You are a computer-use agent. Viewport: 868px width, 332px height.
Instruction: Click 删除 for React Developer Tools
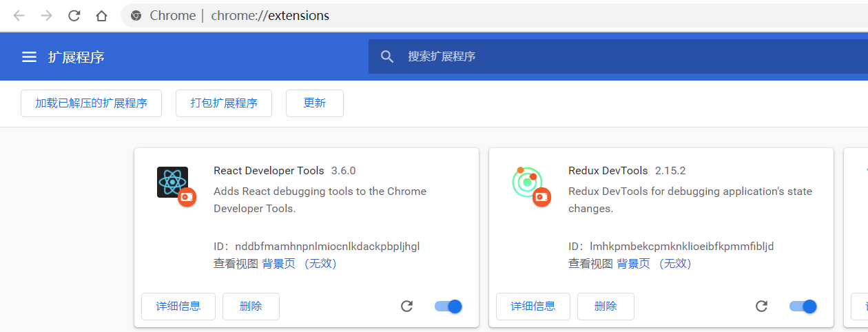tap(251, 307)
